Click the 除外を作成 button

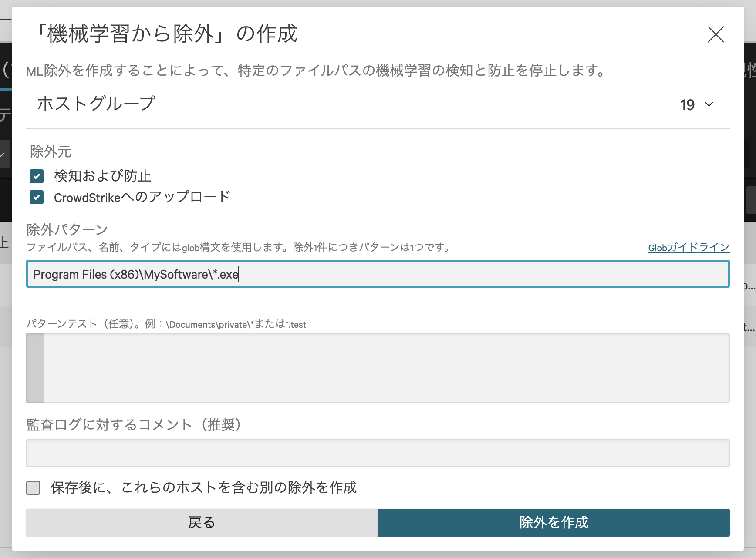click(x=554, y=522)
